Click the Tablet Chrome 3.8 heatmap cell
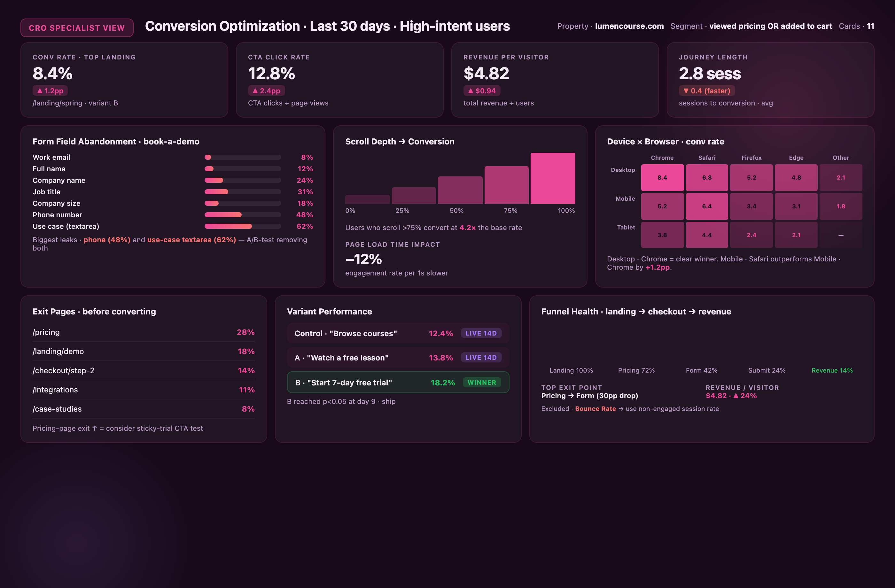895x588 pixels. click(x=662, y=235)
